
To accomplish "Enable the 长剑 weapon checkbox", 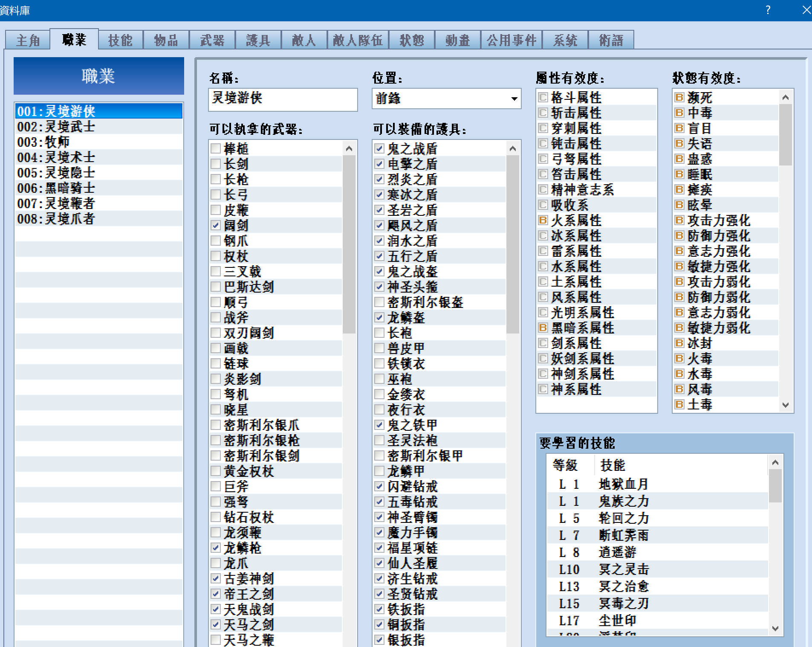I will point(216,164).
